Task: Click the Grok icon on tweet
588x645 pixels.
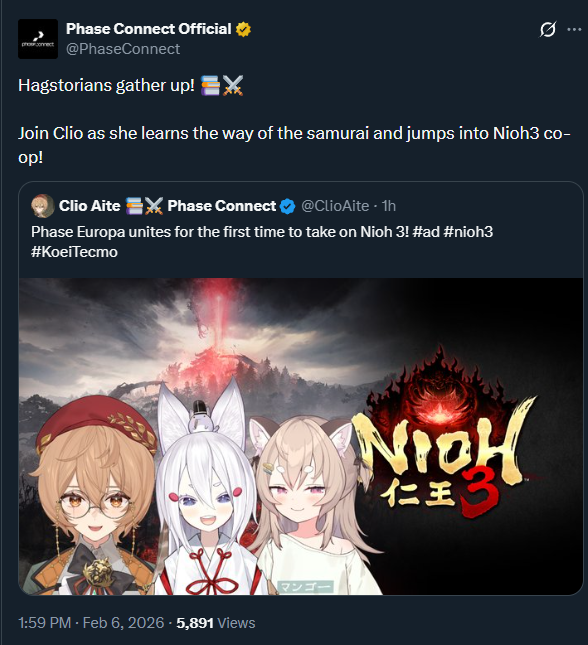Action: click(548, 29)
